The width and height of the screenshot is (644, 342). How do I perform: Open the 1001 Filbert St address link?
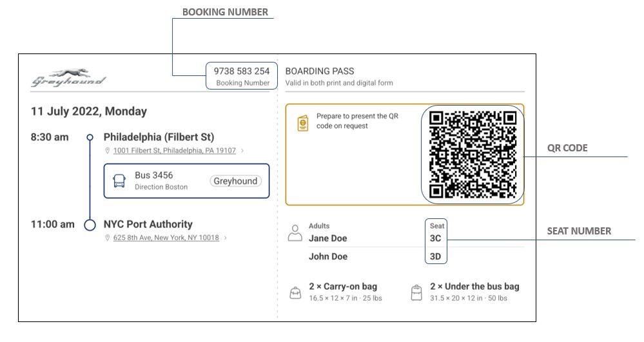(x=174, y=151)
